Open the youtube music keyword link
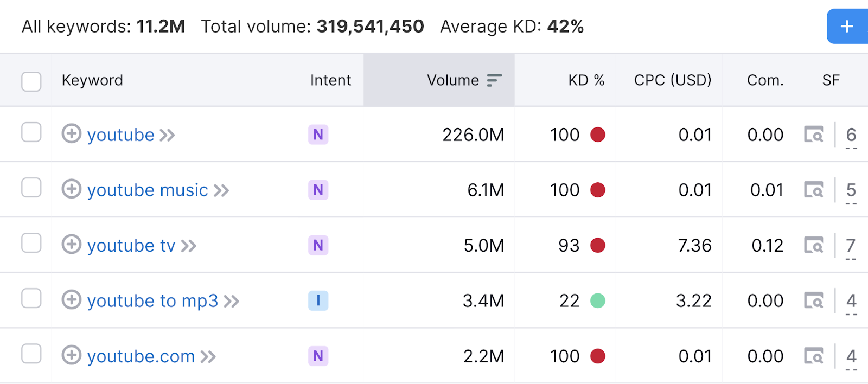Screen dimensions: 868x384 (x=148, y=190)
